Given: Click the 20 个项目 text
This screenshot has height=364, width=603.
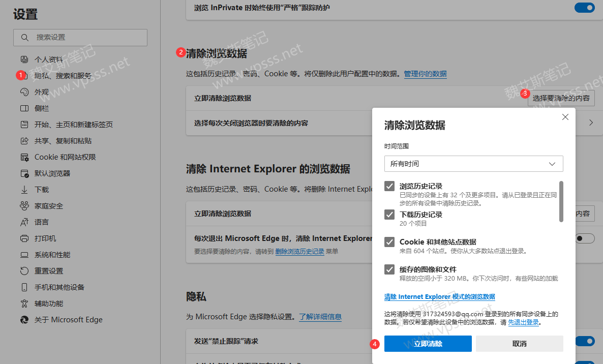Looking at the screenshot, I should [413, 223].
